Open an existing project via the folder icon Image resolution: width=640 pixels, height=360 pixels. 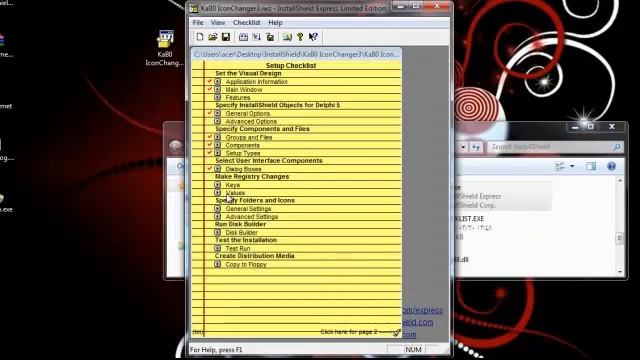point(213,37)
